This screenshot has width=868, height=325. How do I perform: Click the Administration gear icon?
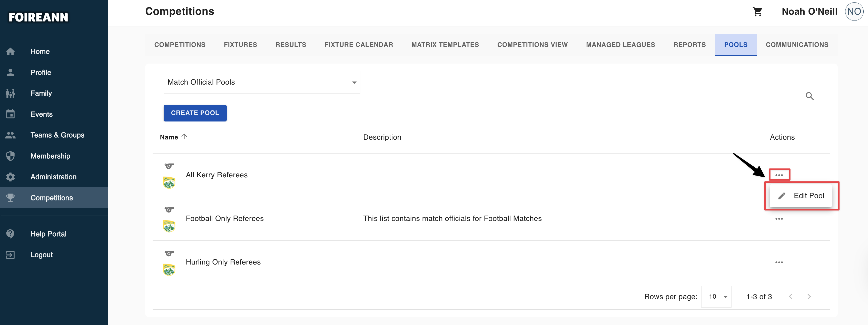(11, 177)
